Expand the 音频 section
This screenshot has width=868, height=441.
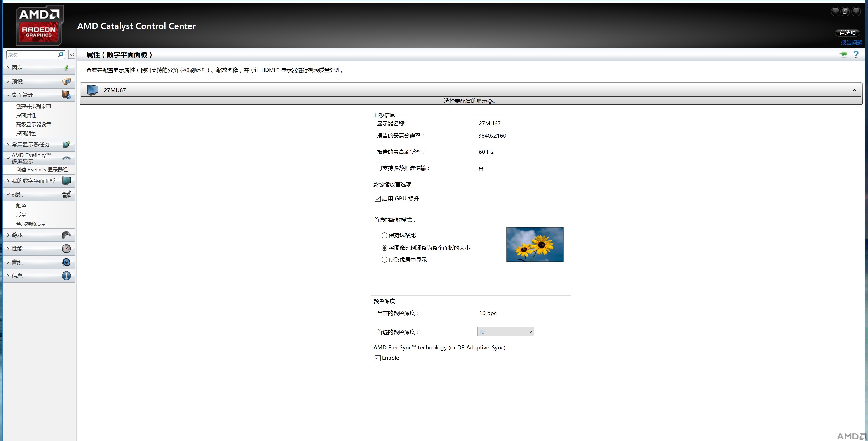click(8, 262)
